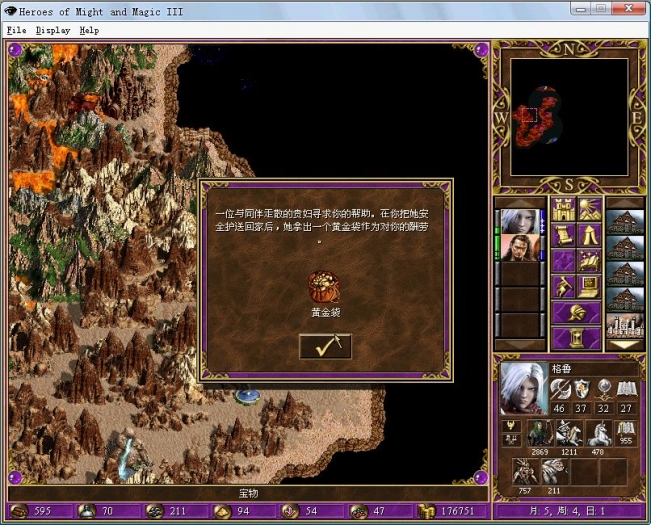Minimize the Heroes of Might and Magic window

point(581,9)
